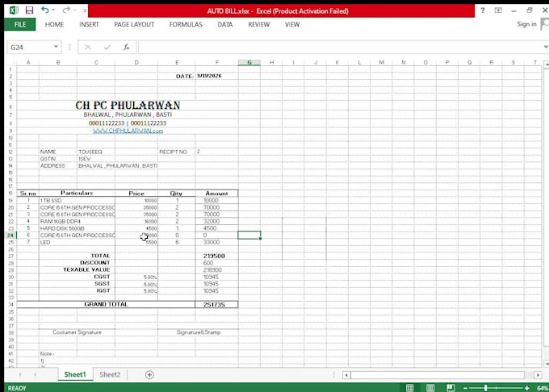The height and width of the screenshot is (392, 549).
Task: Click the zoom out minus button
Action: tap(465, 388)
